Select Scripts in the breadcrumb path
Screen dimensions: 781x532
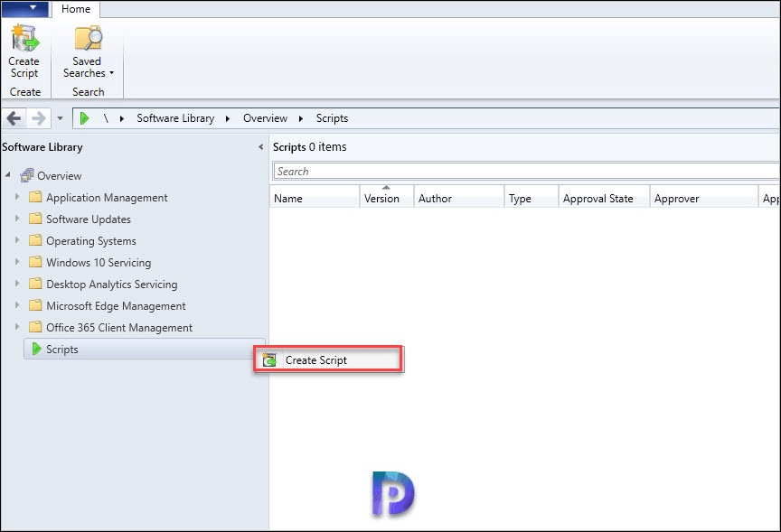point(332,117)
